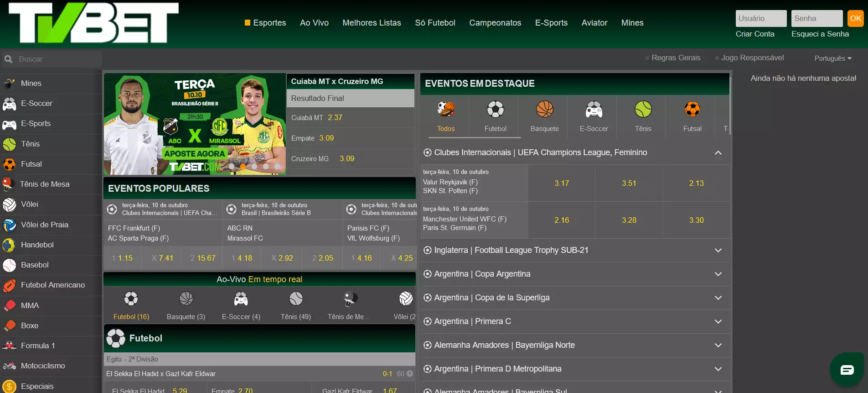Select odds 3.30 for Paris St. Germain
The image size is (868, 393).
[697, 220]
